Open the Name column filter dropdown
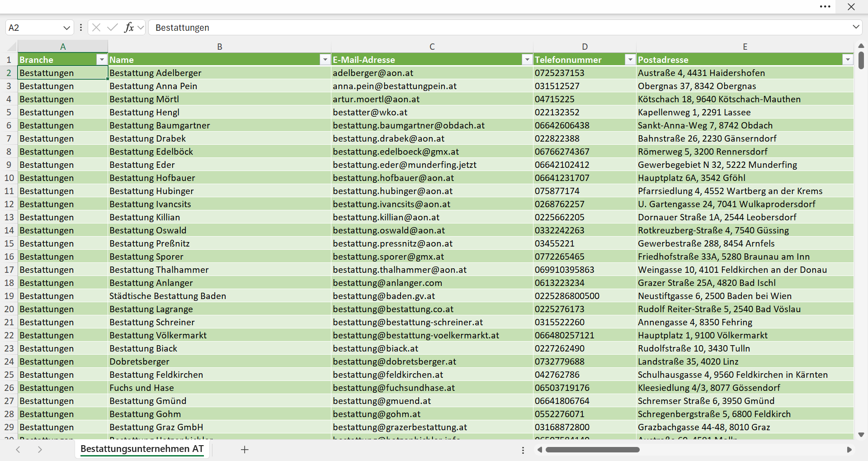 [325, 60]
